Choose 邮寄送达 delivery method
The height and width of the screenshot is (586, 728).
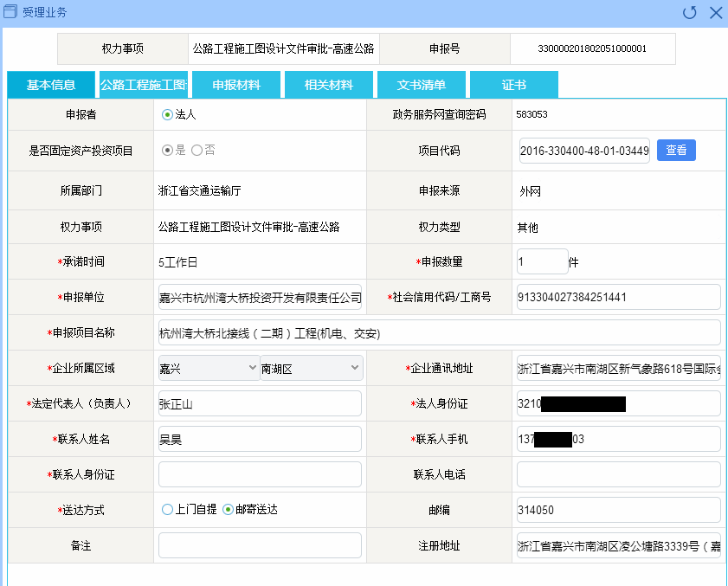click(228, 510)
